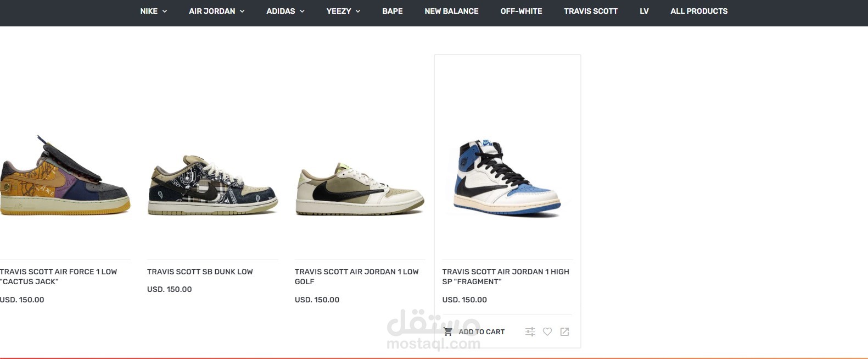Click the SB Dunk Low shoe image
The image size is (868, 359).
[212, 185]
